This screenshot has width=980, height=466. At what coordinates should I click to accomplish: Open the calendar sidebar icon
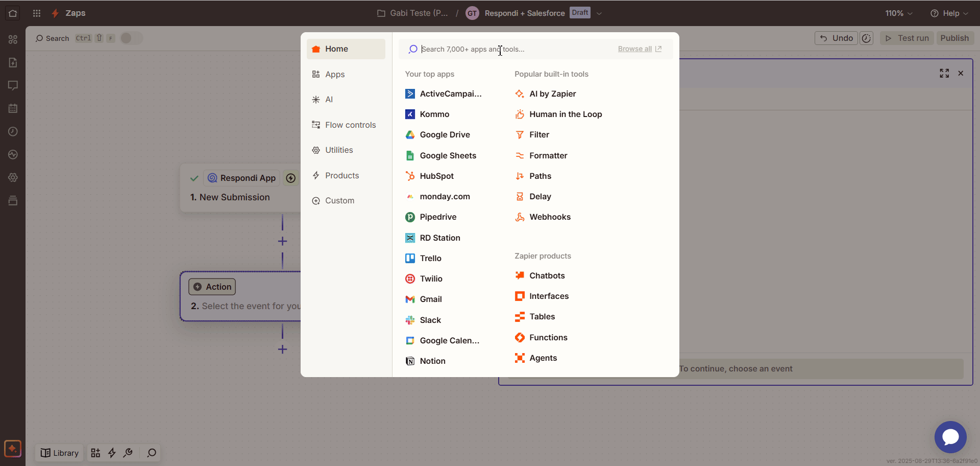point(13,108)
